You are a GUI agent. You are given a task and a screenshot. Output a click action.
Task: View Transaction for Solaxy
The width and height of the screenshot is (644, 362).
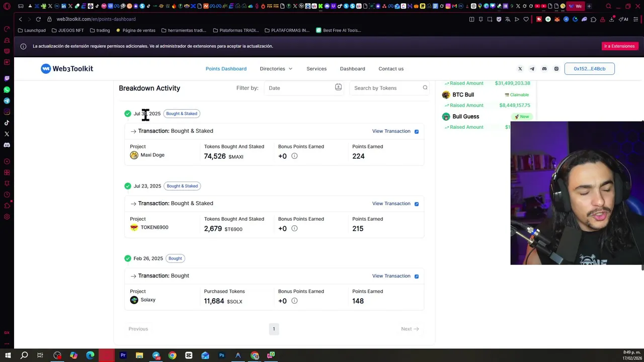click(x=395, y=276)
